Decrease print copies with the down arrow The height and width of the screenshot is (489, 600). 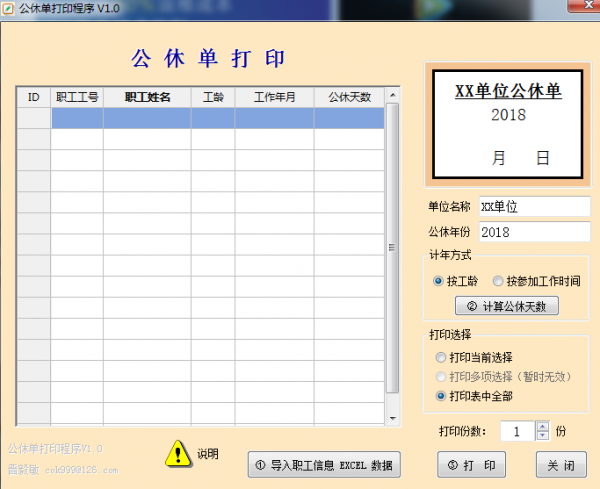(543, 436)
